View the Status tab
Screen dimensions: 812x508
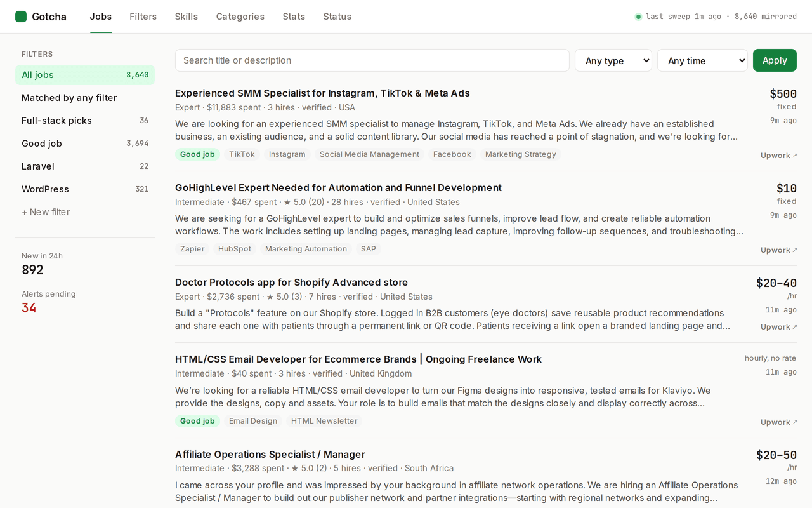tap(337, 17)
